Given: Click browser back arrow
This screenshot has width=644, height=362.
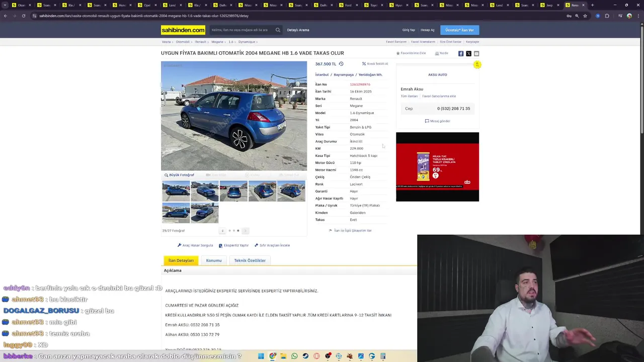Looking at the screenshot, I should tap(6, 16).
